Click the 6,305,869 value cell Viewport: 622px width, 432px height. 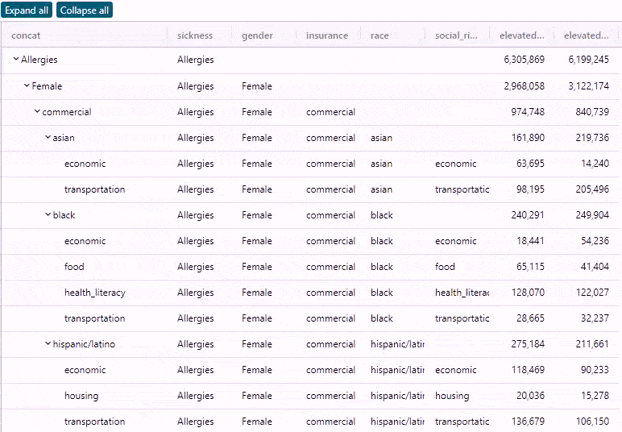524,60
